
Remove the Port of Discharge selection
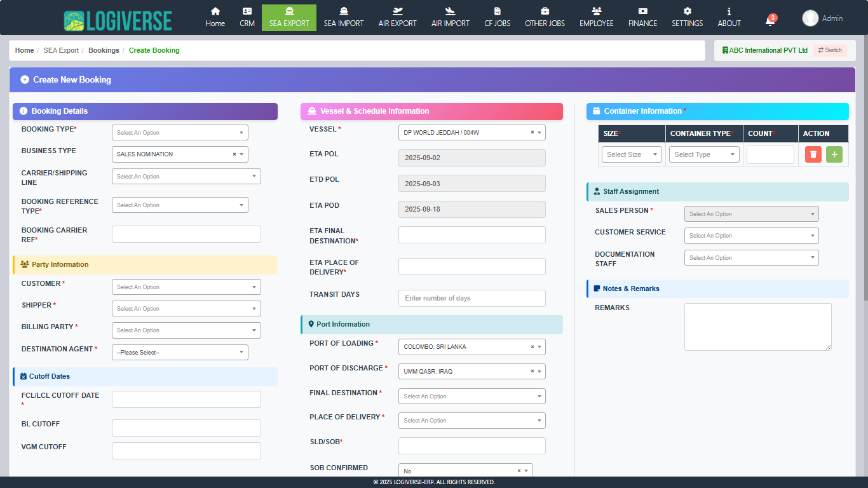click(x=532, y=372)
